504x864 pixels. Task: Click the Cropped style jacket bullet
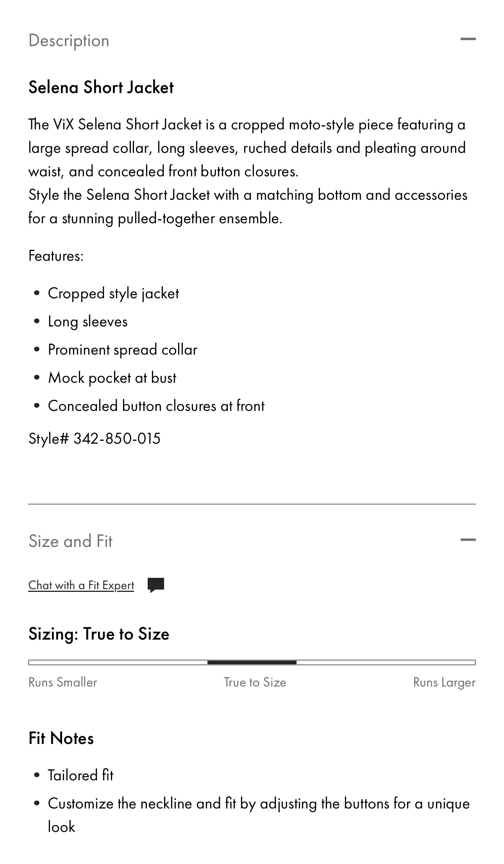click(113, 294)
